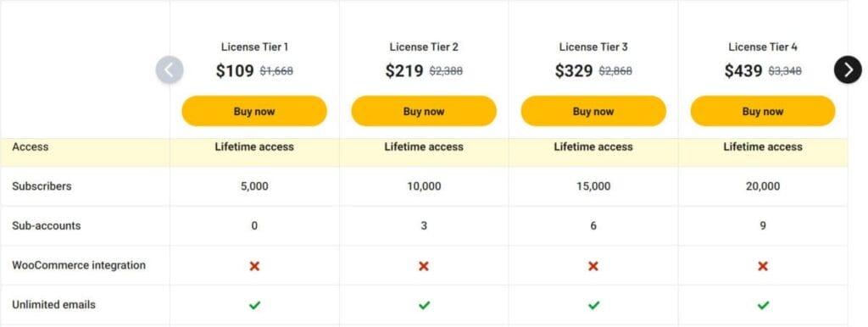Click red X under License Tier 4
868x327 pixels.
763,266
